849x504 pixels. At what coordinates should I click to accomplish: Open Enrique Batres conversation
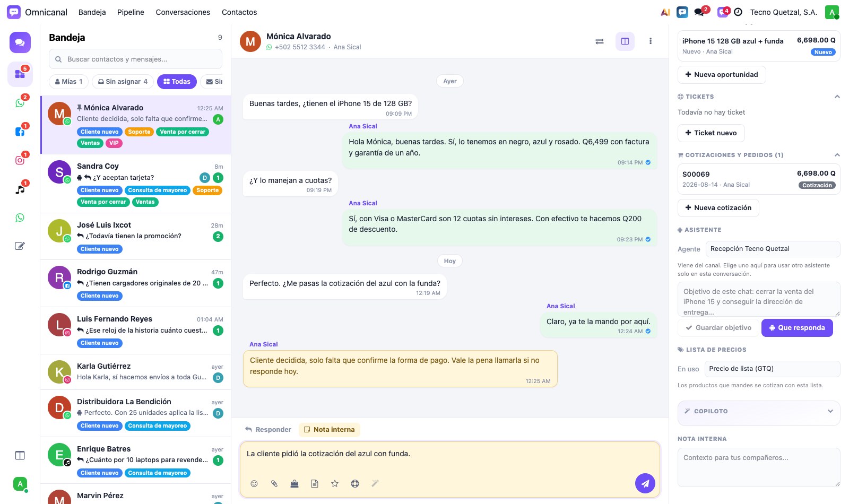click(135, 460)
